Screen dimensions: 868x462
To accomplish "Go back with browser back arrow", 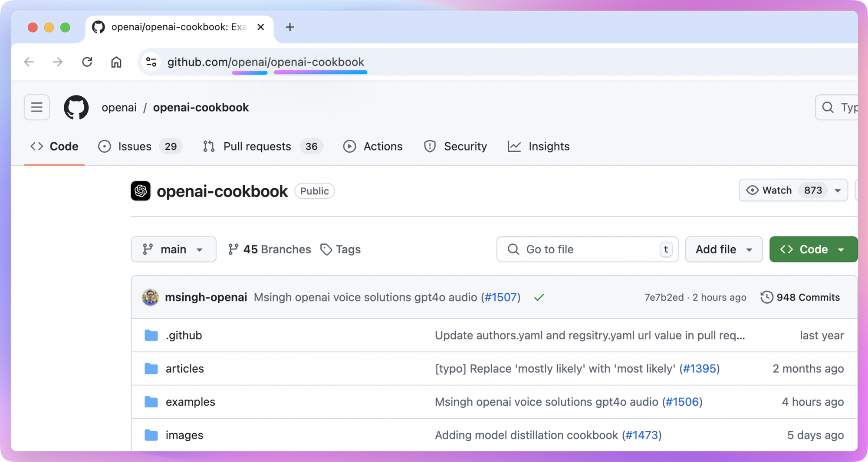I will (29, 62).
